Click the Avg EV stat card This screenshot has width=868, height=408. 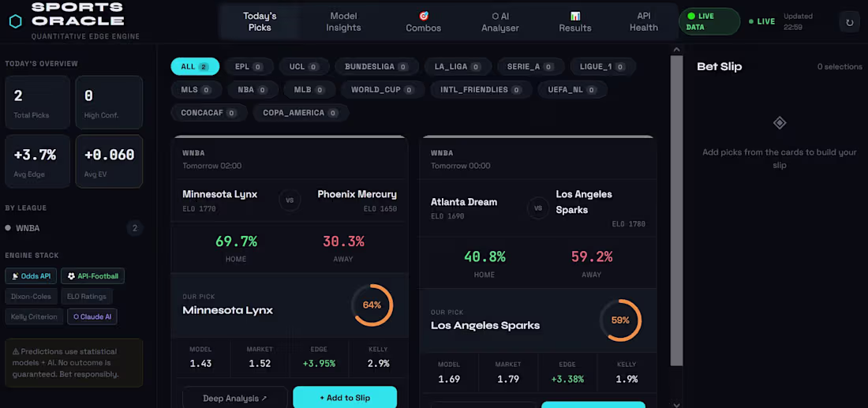(x=109, y=162)
